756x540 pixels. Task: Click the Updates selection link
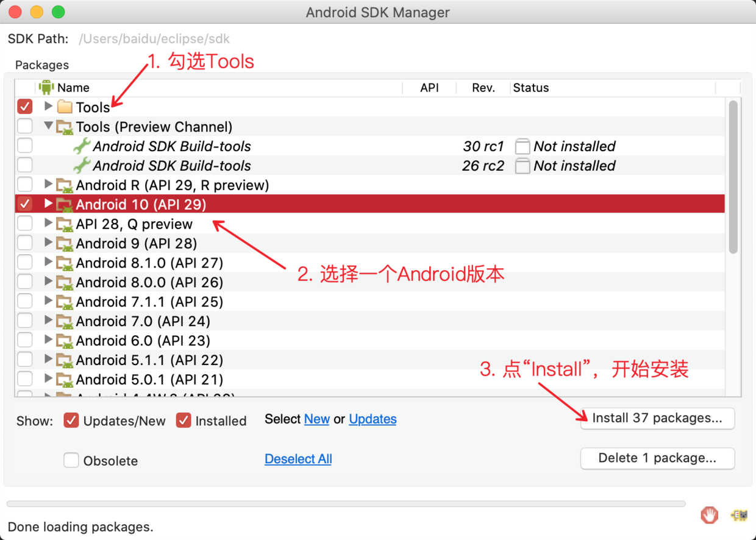(x=373, y=419)
